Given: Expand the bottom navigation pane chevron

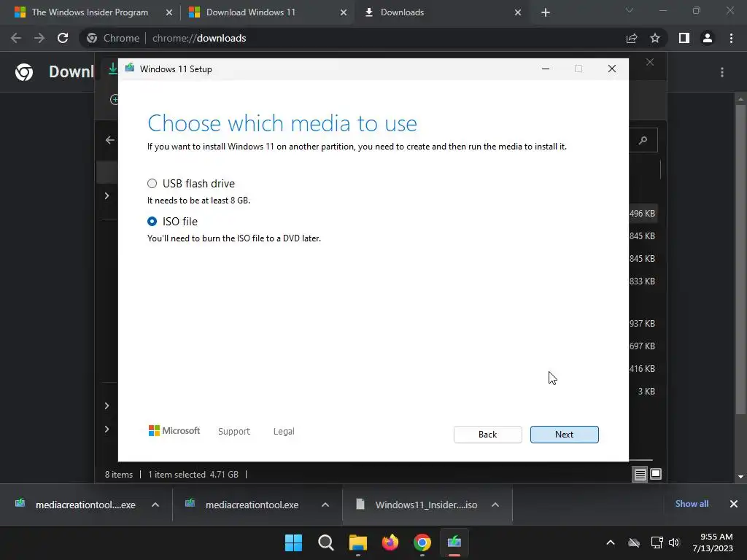Looking at the screenshot, I should pos(107,429).
